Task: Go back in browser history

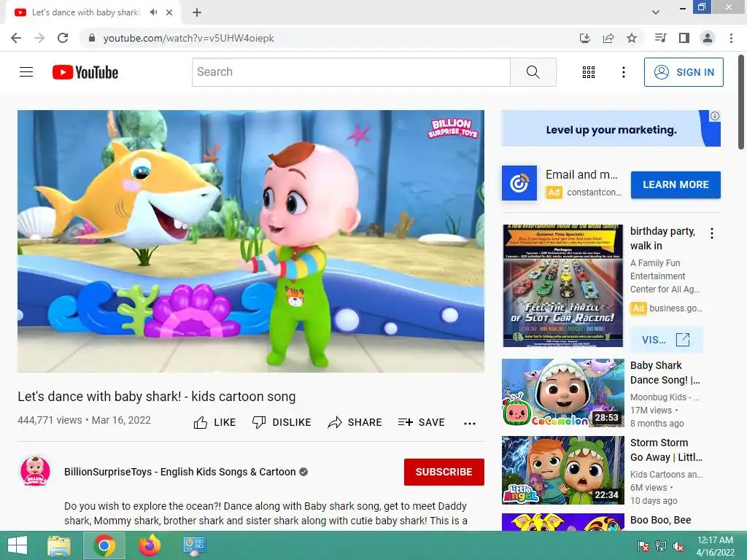Action: point(16,38)
